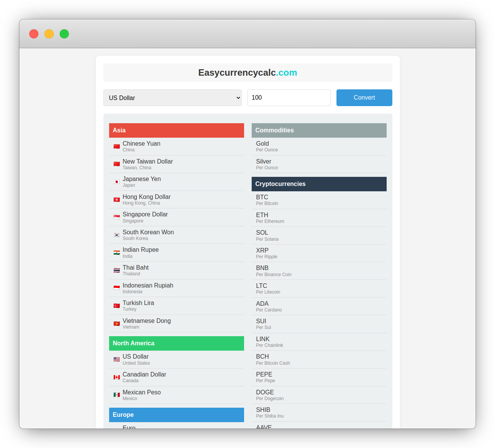Click the Hong Kong flag icon
The width and height of the screenshot is (495, 448).
pos(117,200)
